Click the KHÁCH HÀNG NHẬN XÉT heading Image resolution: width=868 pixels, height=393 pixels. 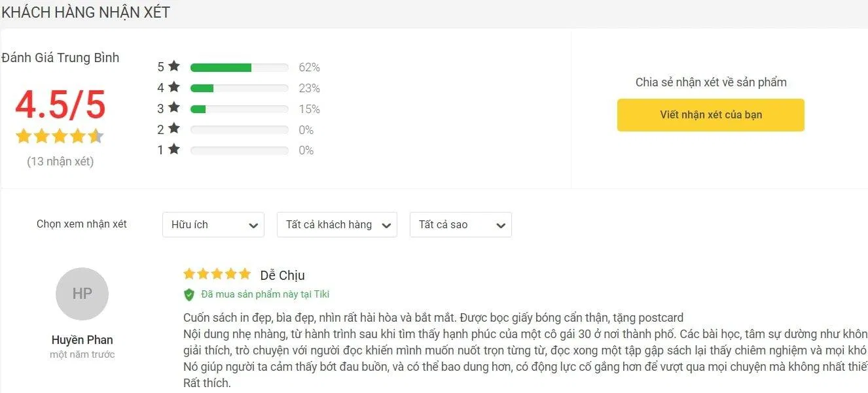tap(86, 12)
